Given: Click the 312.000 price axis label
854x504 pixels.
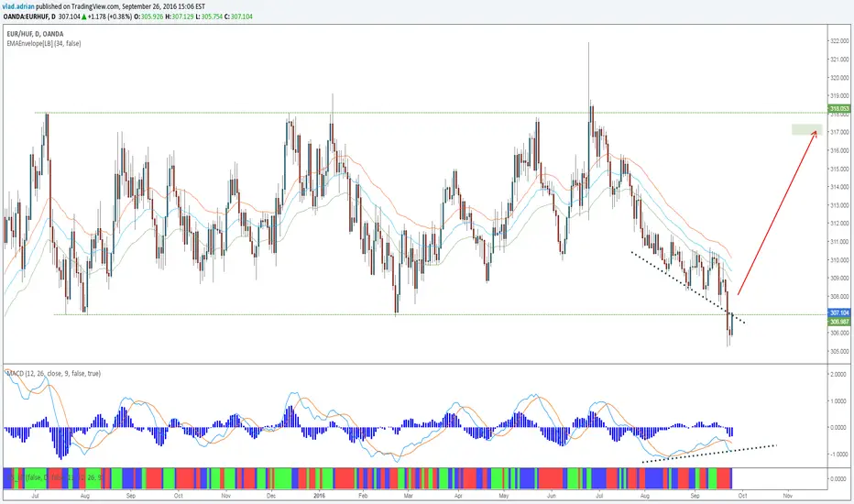Looking at the screenshot, I should point(839,224).
